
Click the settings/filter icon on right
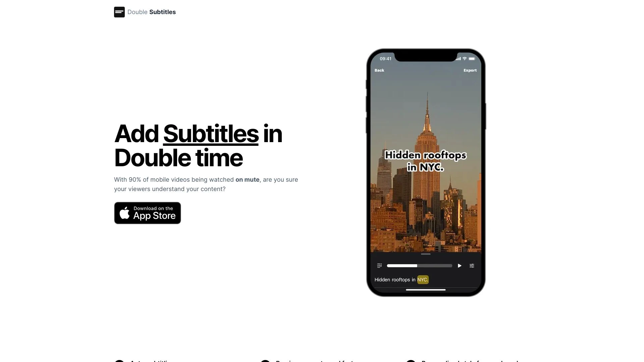click(472, 266)
